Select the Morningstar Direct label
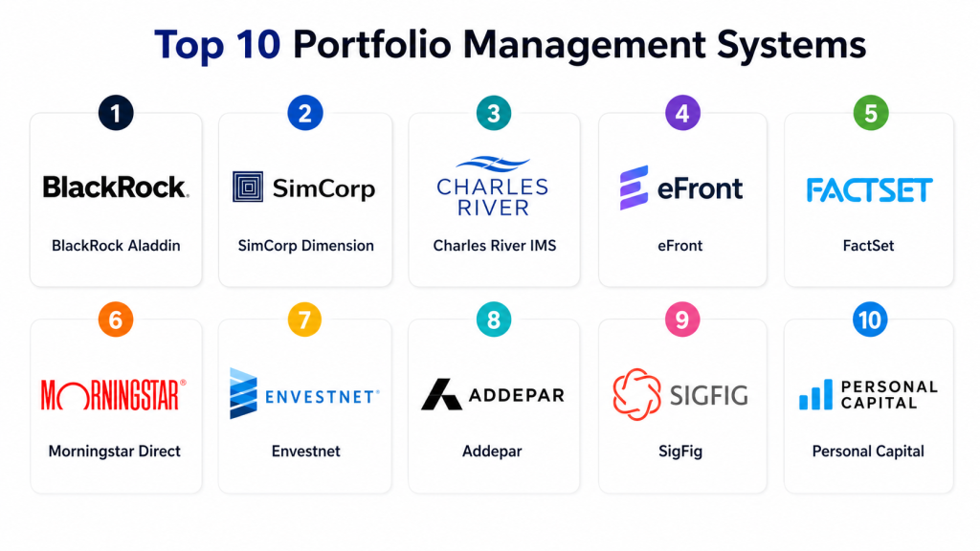 click(115, 452)
